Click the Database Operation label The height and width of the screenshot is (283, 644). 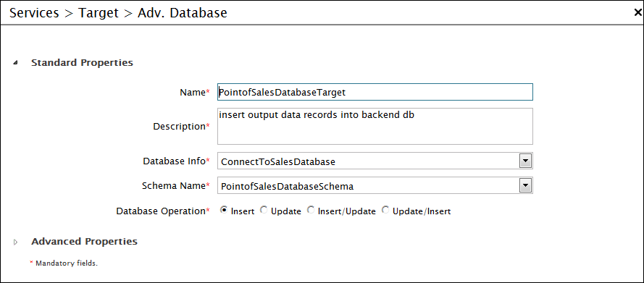pyautogui.click(x=163, y=211)
